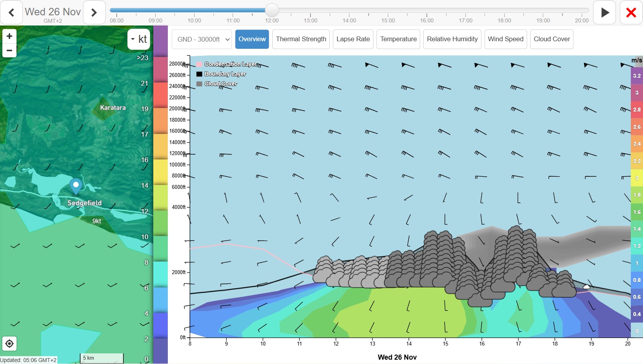Advance to next day arrow
Image resolution: width=643 pixels, height=364 pixels.
(x=94, y=13)
